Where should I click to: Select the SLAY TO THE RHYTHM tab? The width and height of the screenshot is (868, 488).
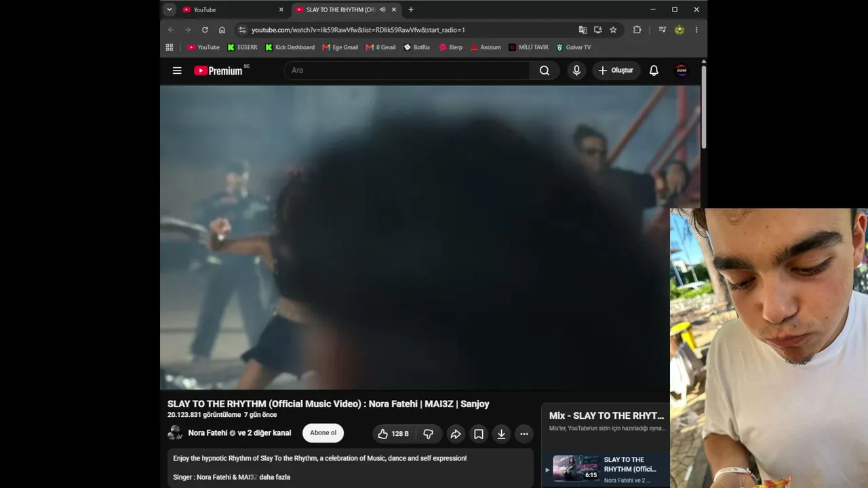coord(346,9)
